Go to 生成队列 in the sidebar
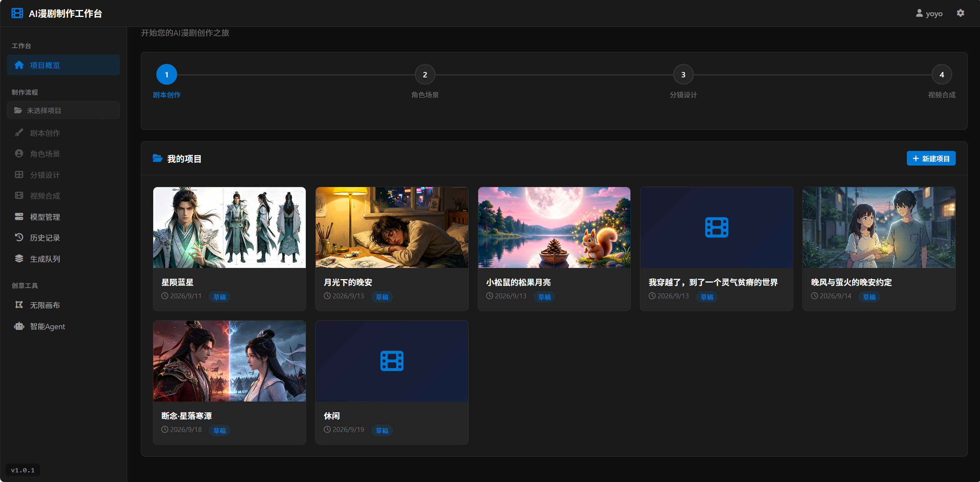Screen dimensions: 980x482 [63, 259]
